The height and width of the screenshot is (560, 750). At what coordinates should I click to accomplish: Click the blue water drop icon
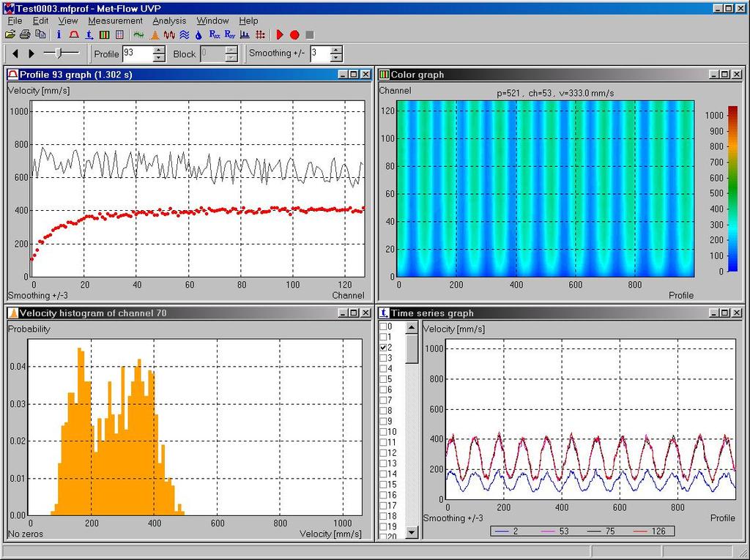coord(199,35)
